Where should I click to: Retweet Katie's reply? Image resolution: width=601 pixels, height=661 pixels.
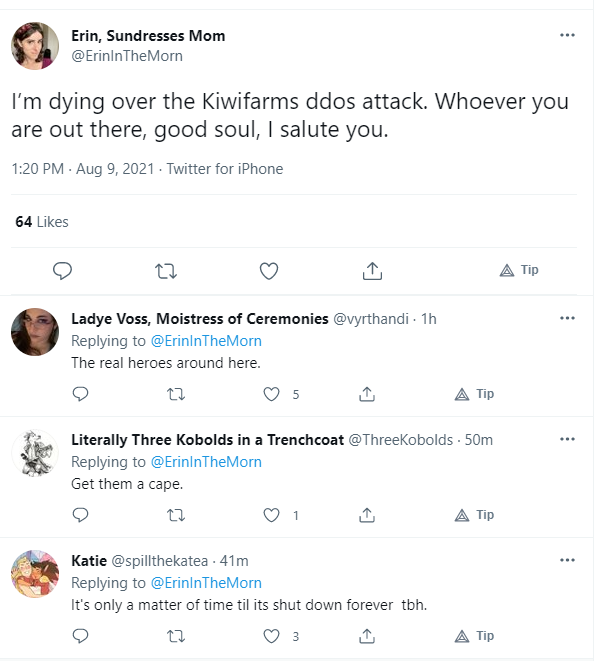coord(176,636)
